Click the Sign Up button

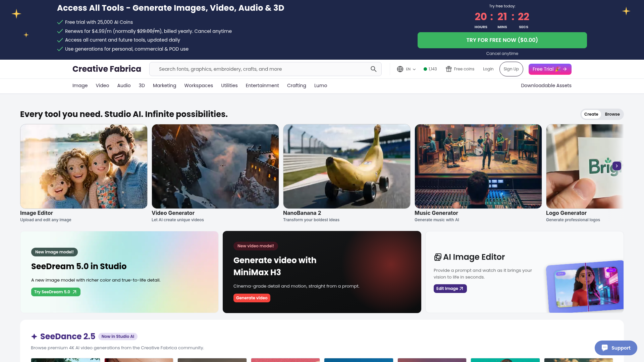click(511, 69)
